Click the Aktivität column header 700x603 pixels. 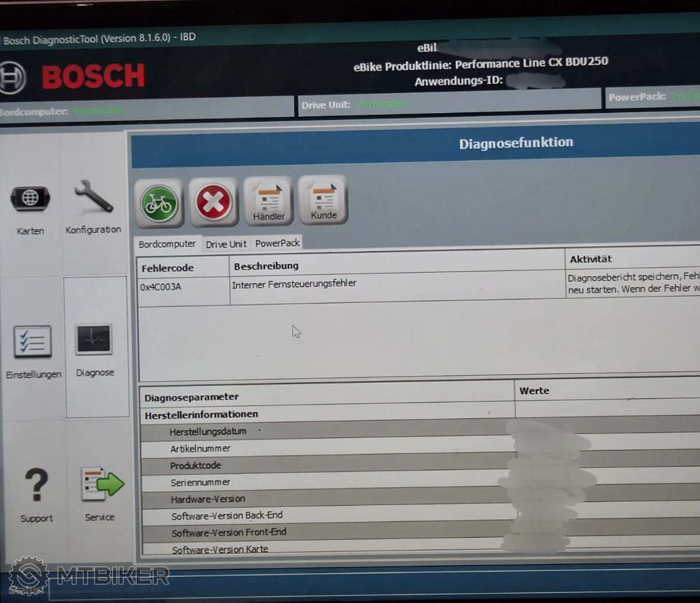(x=590, y=259)
